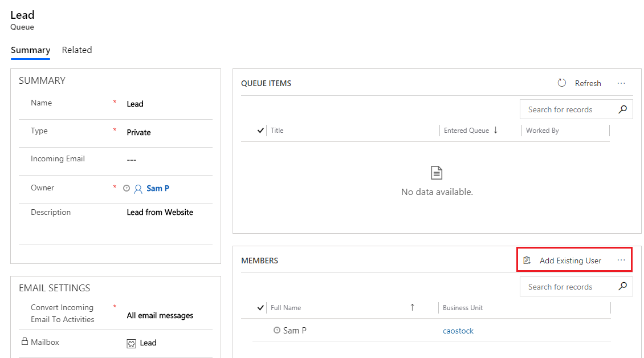
Task: Click the Queue Items search magnifier icon
Action: tap(623, 109)
